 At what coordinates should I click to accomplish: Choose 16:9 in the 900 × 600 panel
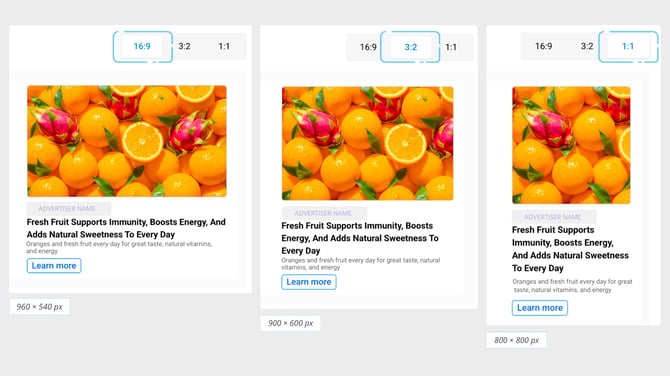pos(368,47)
